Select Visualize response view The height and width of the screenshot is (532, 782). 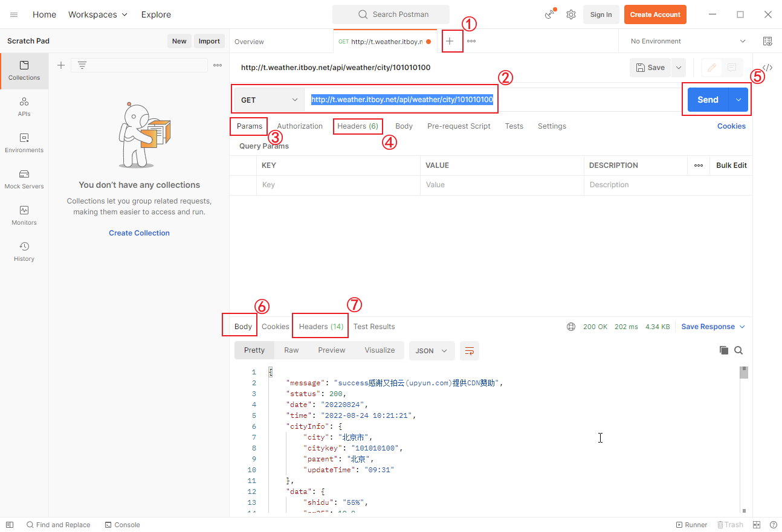click(x=380, y=350)
